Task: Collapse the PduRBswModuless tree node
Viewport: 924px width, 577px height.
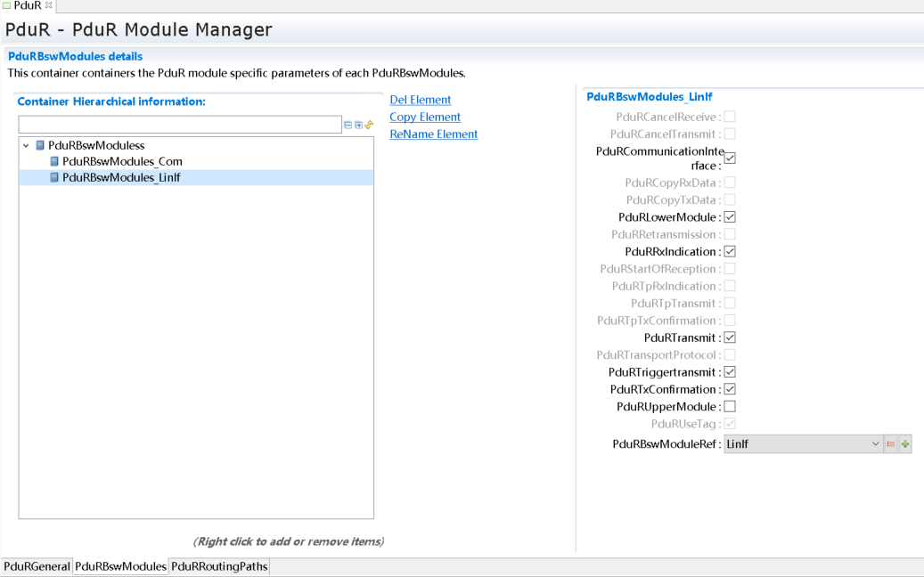Action: point(26,145)
